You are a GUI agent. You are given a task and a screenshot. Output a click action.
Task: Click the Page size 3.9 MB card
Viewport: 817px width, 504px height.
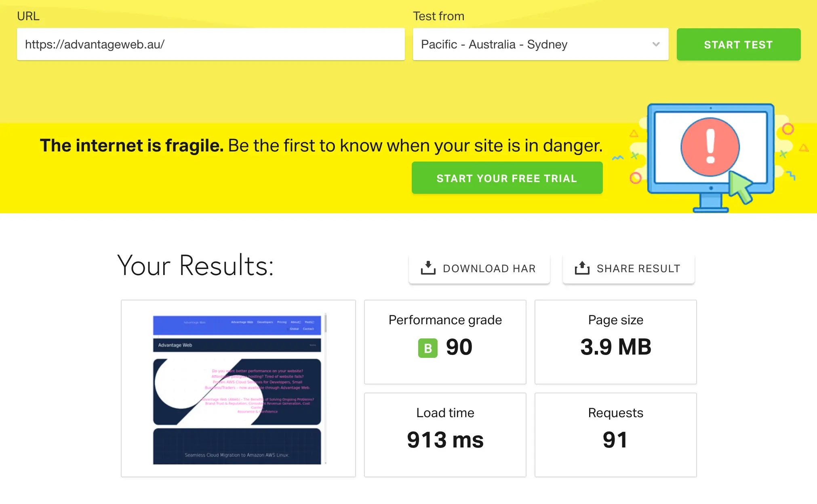tap(615, 342)
